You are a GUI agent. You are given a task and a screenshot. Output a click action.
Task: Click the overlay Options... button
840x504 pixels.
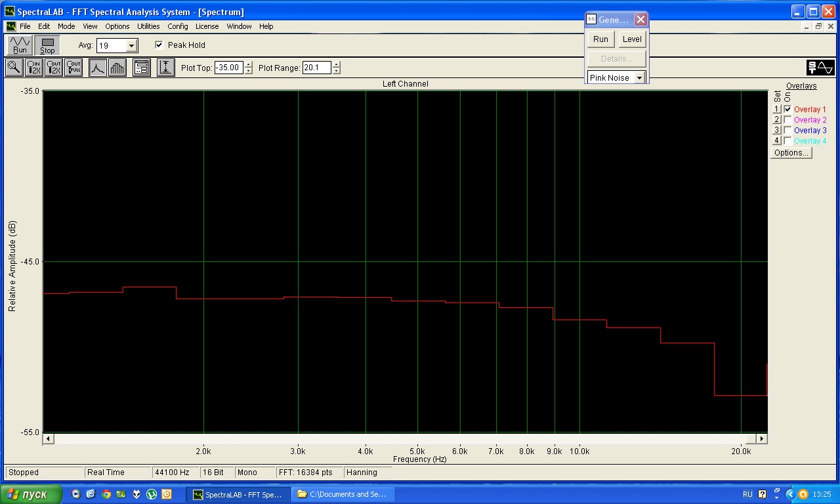(x=791, y=153)
